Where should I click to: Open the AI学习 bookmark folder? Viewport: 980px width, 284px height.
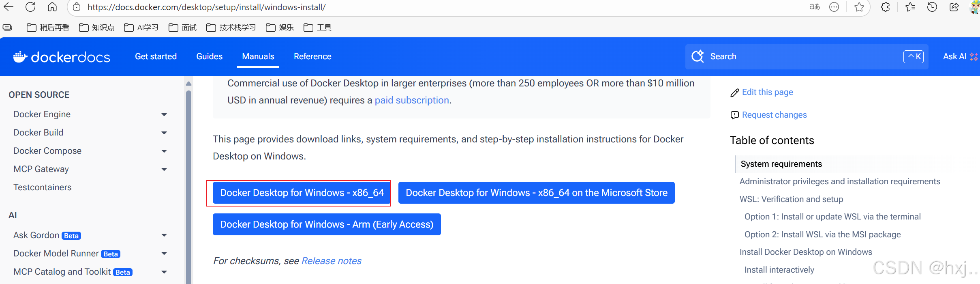click(141, 27)
